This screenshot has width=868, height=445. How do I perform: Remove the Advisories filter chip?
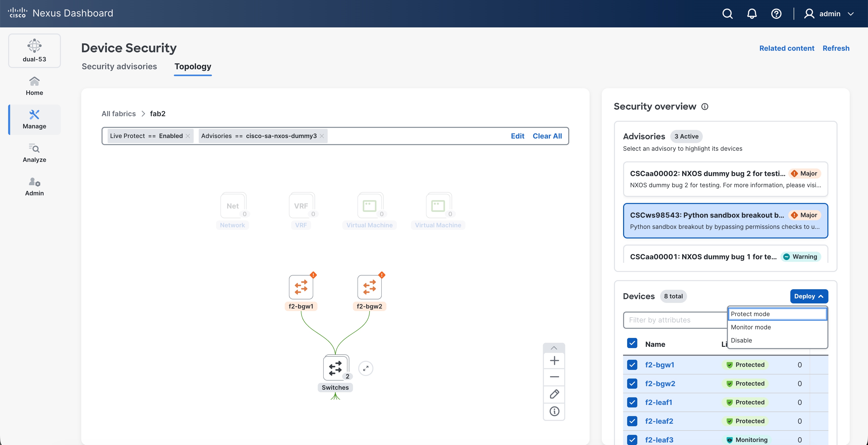pyautogui.click(x=322, y=136)
